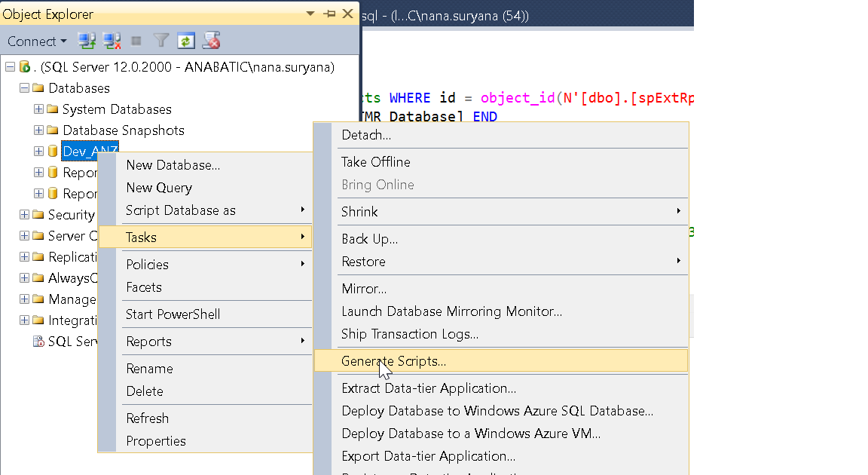This screenshot has height=475, width=868.
Task: Click the Filter icon in Object Explorer toolbar
Action: point(160,41)
